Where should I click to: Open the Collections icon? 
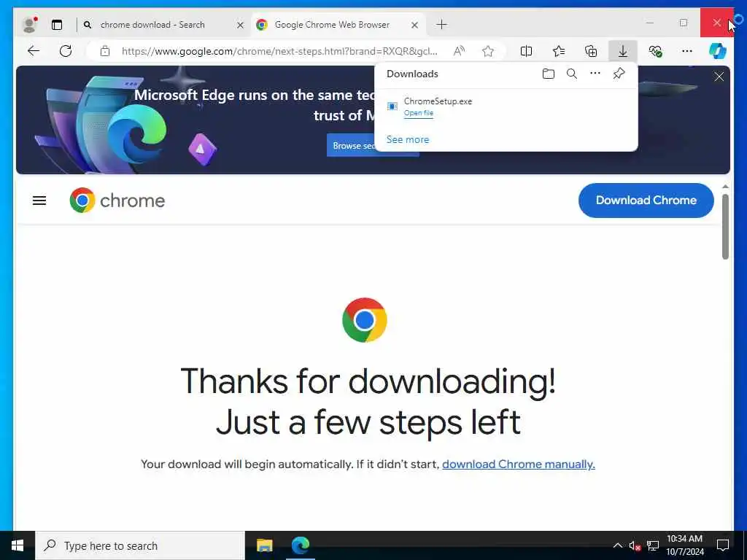click(x=591, y=51)
